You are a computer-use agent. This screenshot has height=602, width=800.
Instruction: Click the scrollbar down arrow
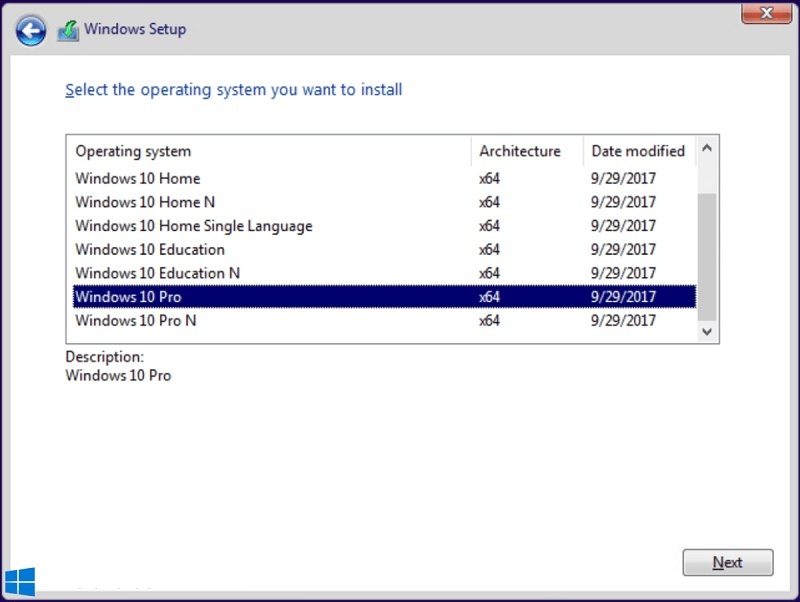point(707,331)
